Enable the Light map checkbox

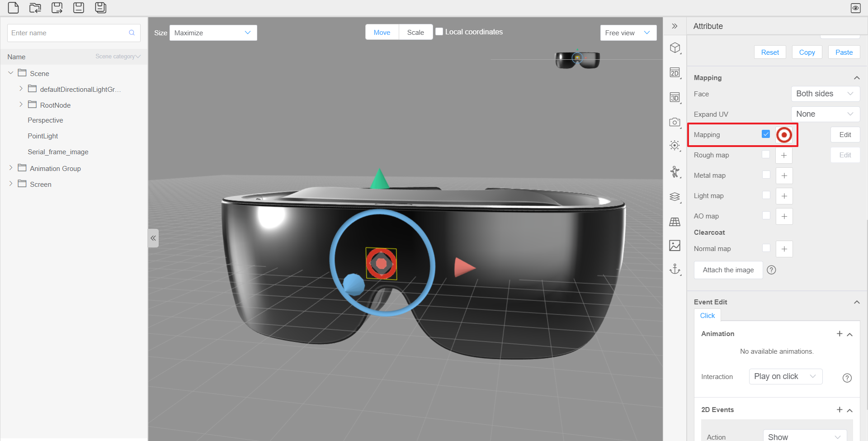point(766,195)
